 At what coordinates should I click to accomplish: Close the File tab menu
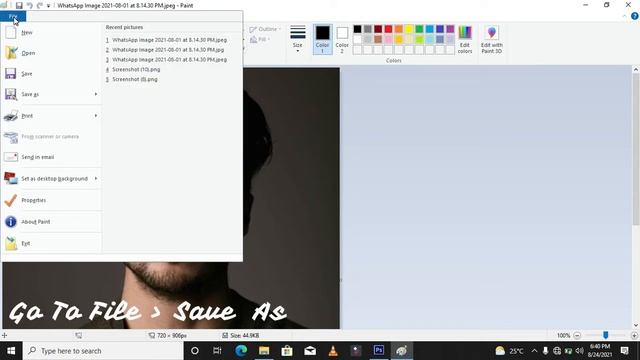pyautogui.click(x=13, y=16)
